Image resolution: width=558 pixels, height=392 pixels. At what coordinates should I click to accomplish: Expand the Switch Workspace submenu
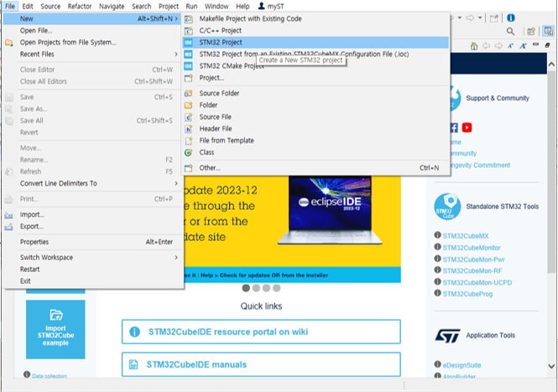tap(93, 258)
